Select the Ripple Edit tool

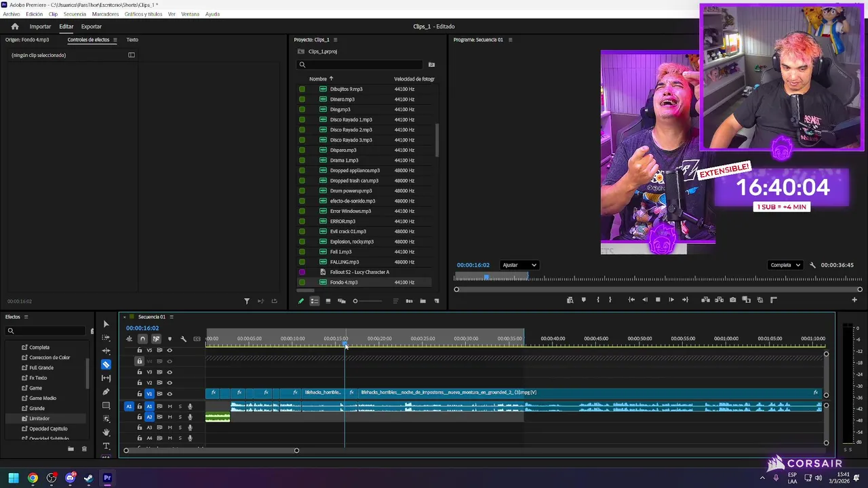click(106, 351)
